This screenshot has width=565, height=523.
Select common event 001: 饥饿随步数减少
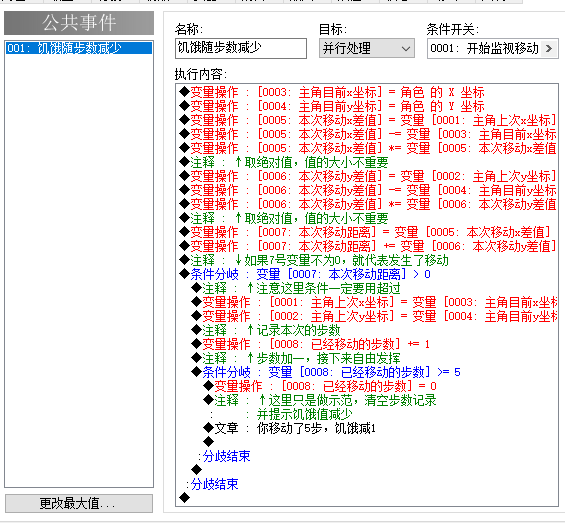pyautogui.click(x=79, y=48)
